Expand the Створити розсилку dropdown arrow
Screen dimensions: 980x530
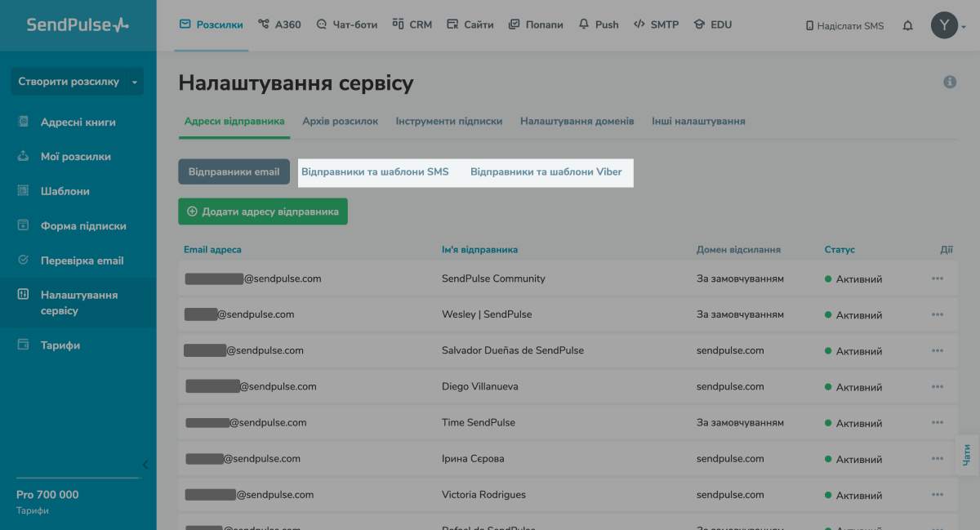coord(134,82)
